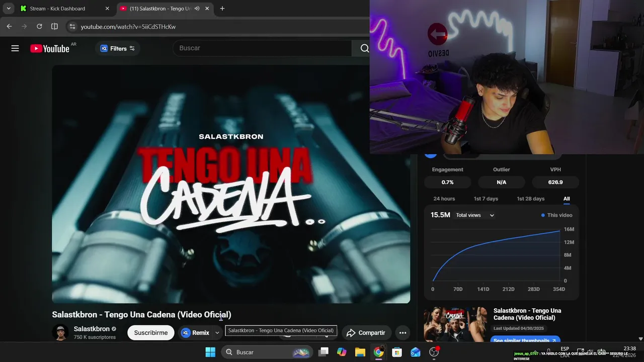
Task: Open the Salastkbron channel name link
Action: 92,329
